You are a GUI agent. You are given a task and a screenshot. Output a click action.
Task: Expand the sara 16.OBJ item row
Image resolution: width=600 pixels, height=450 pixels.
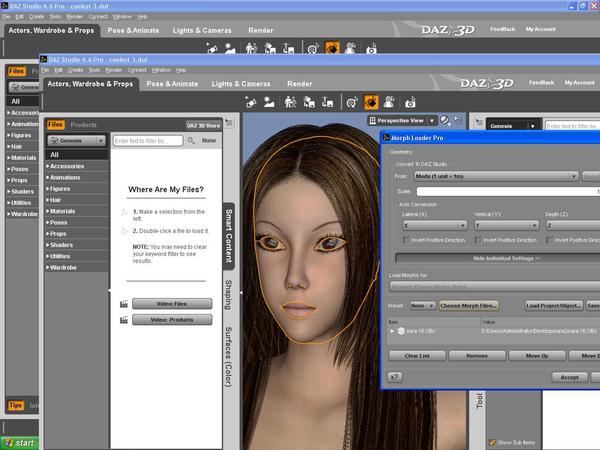pos(392,331)
